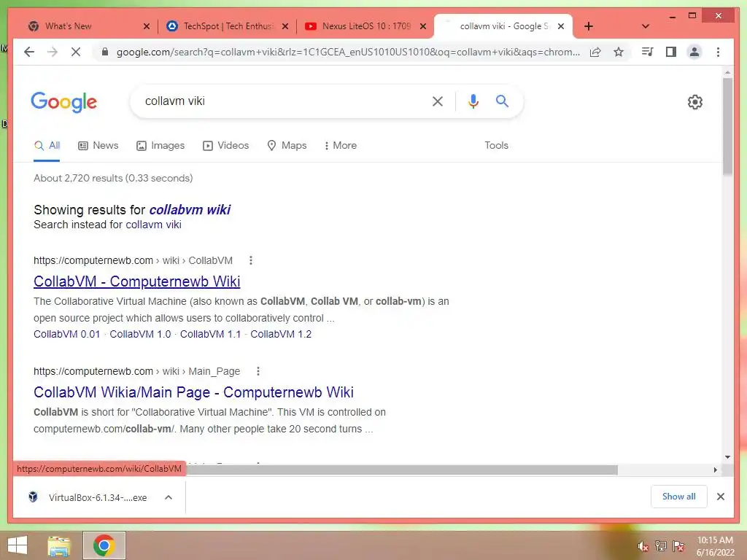The height and width of the screenshot is (560, 747).
Task: Open the CollabVM Wikia/Main Page result
Action: [193, 392]
